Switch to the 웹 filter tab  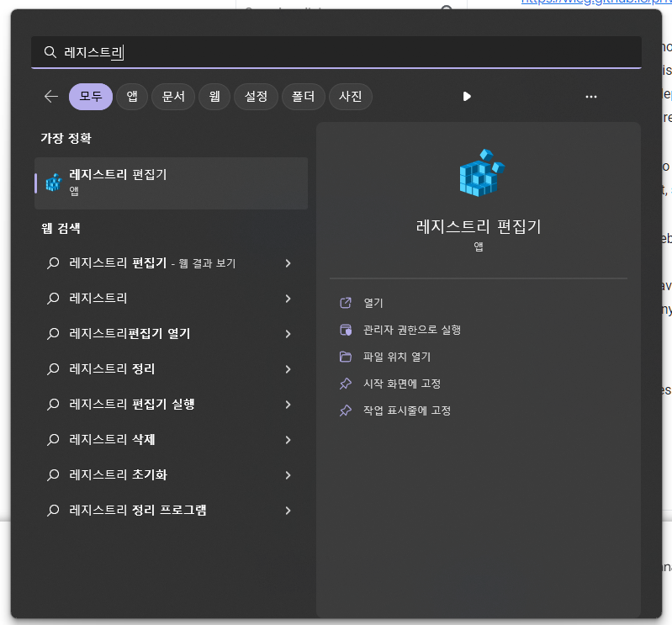coord(214,97)
